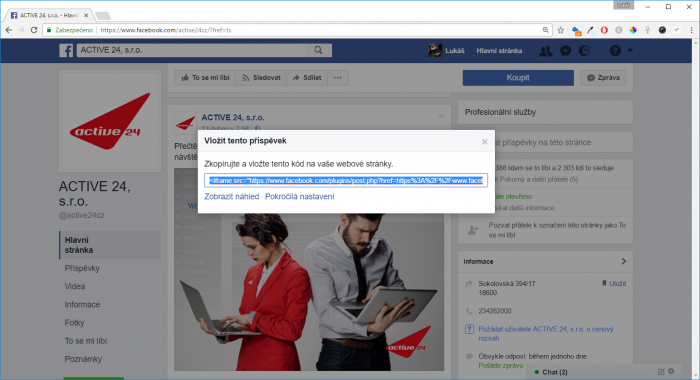Open friend requests icon in Facebook header
700x380 pixels.
tap(546, 51)
